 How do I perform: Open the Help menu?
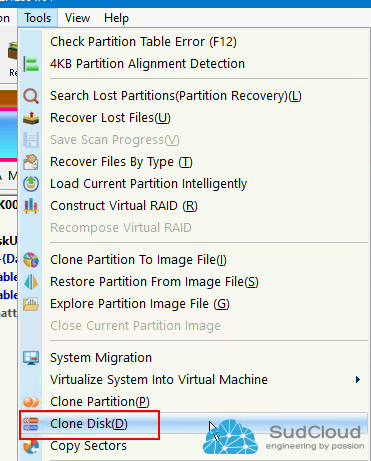coord(116,18)
